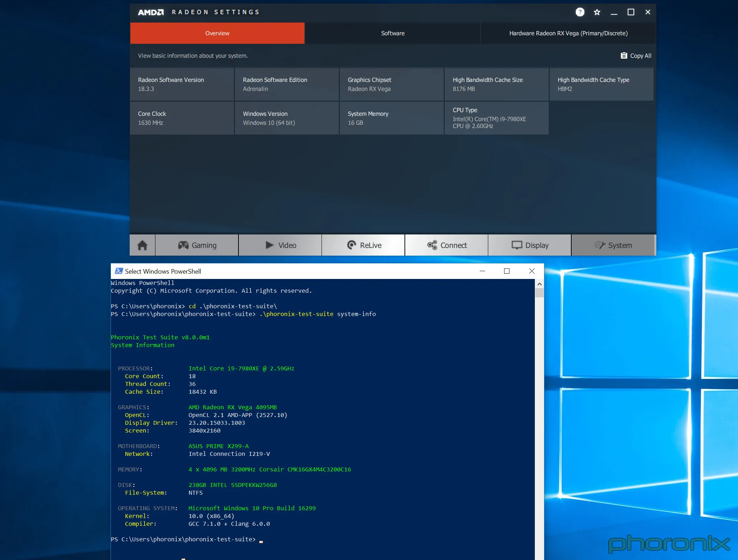
Task: Open the Display section
Action: click(x=530, y=245)
